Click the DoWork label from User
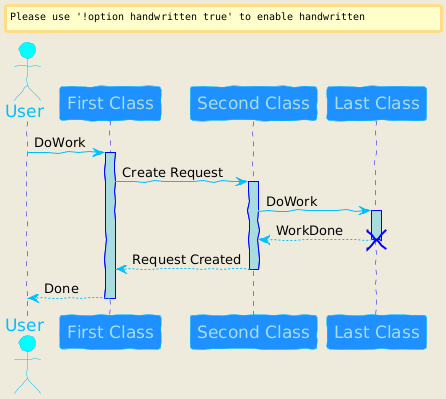Image resolution: width=446 pixels, height=399 pixels. [x=60, y=143]
